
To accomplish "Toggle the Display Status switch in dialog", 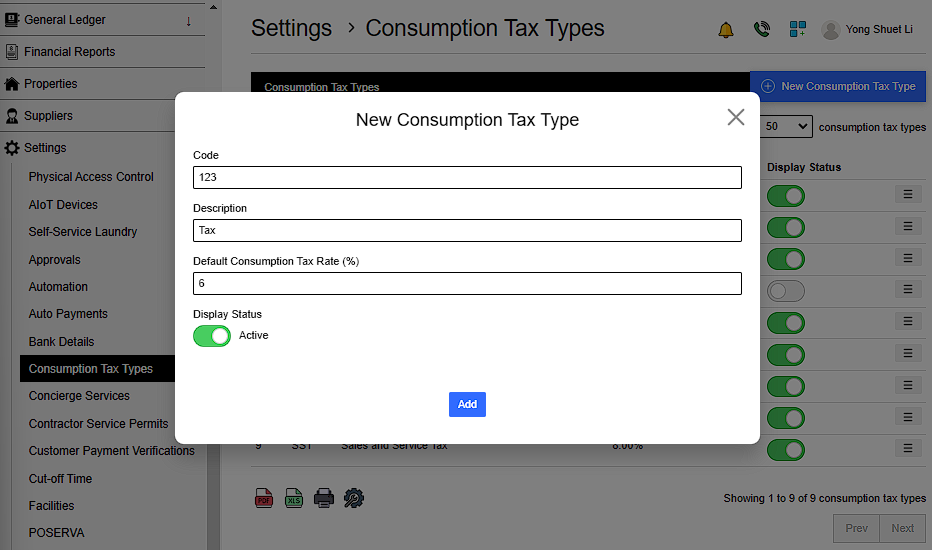I will 212,336.
